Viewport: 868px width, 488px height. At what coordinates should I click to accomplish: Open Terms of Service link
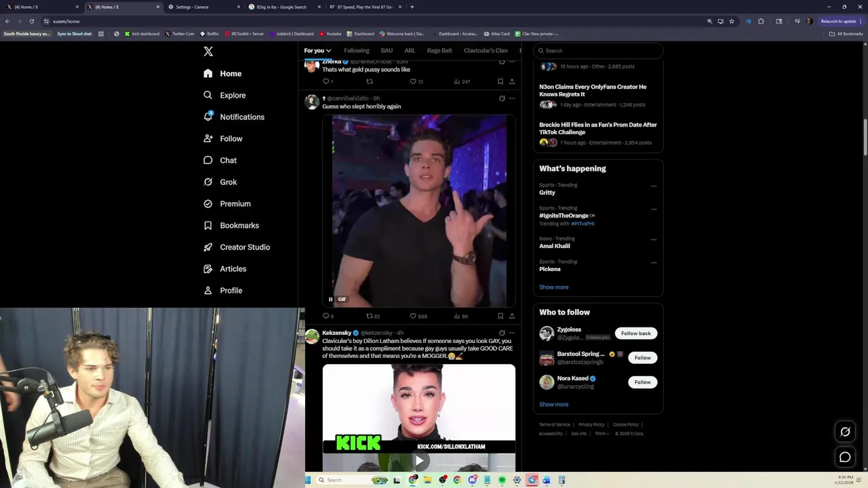[x=555, y=425]
